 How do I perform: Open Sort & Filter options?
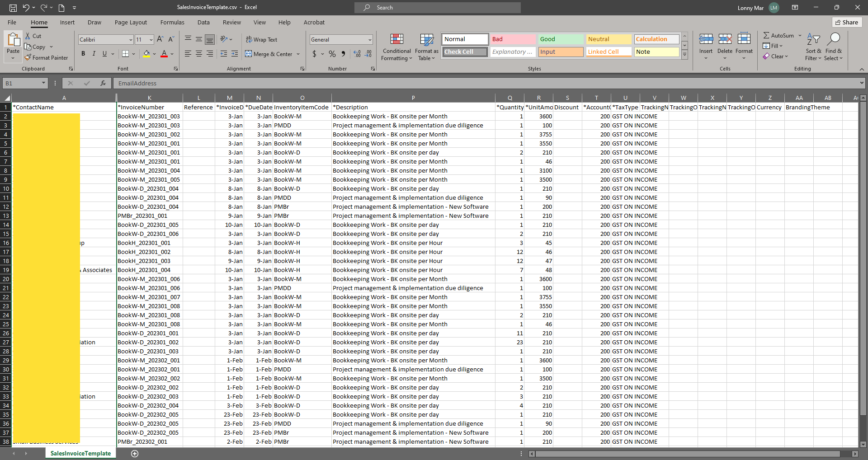pyautogui.click(x=813, y=47)
